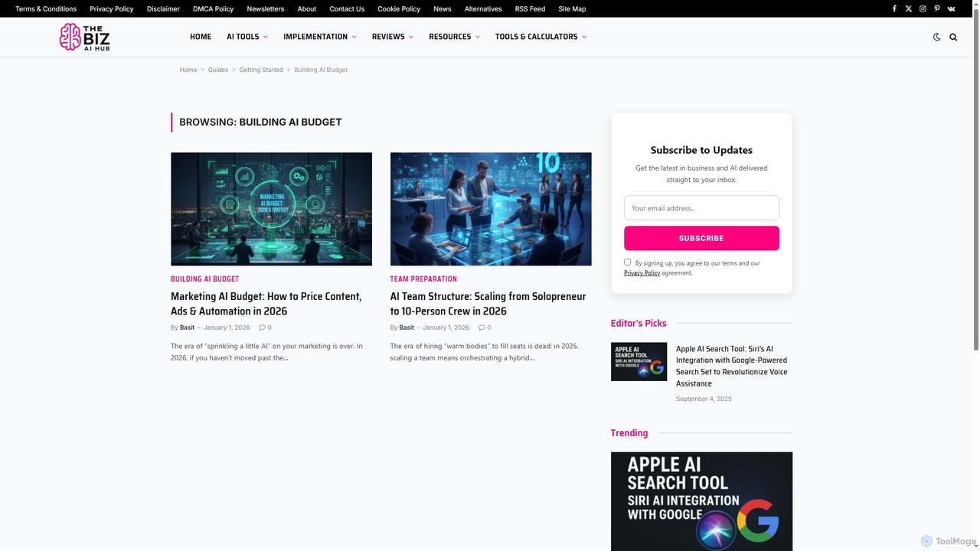The width and height of the screenshot is (980, 551).
Task: Click Home breadcrumb link
Action: click(x=188, y=70)
